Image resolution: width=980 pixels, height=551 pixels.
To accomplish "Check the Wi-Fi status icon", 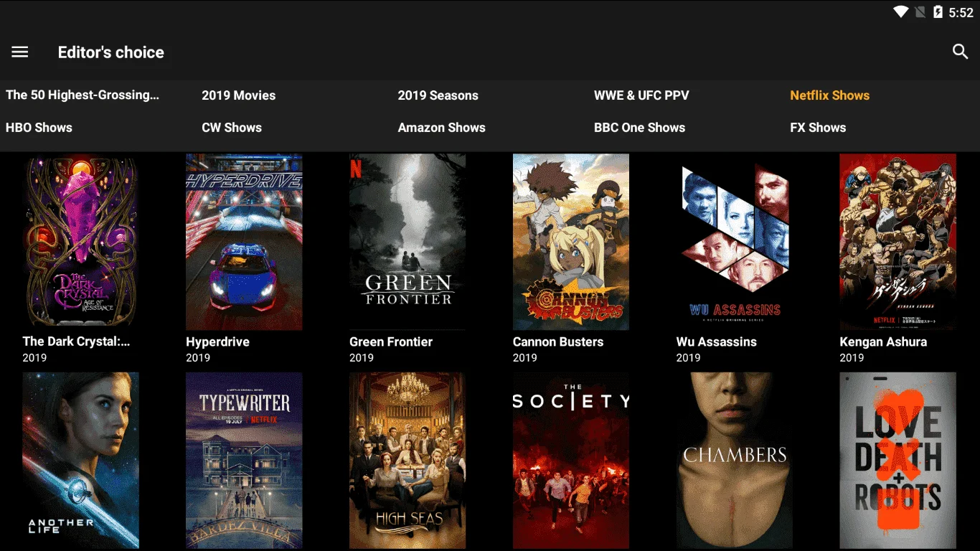I will coord(900,12).
